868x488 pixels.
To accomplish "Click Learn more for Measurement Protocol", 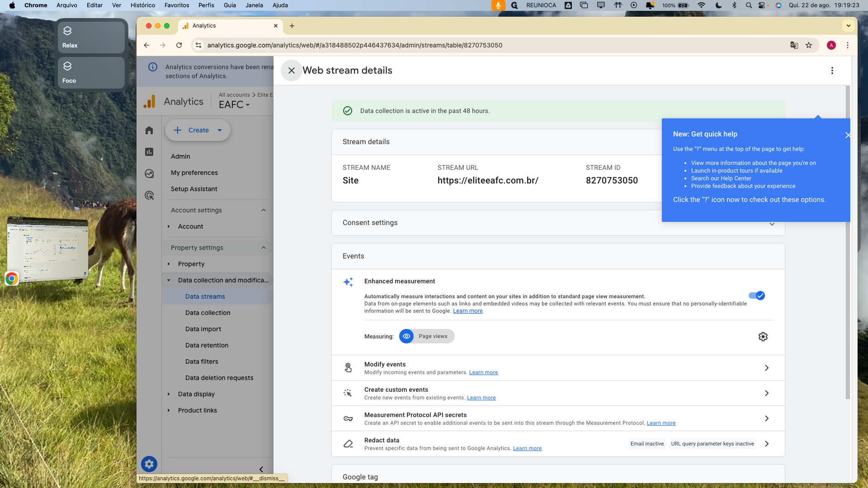I will (x=661, y=423).
